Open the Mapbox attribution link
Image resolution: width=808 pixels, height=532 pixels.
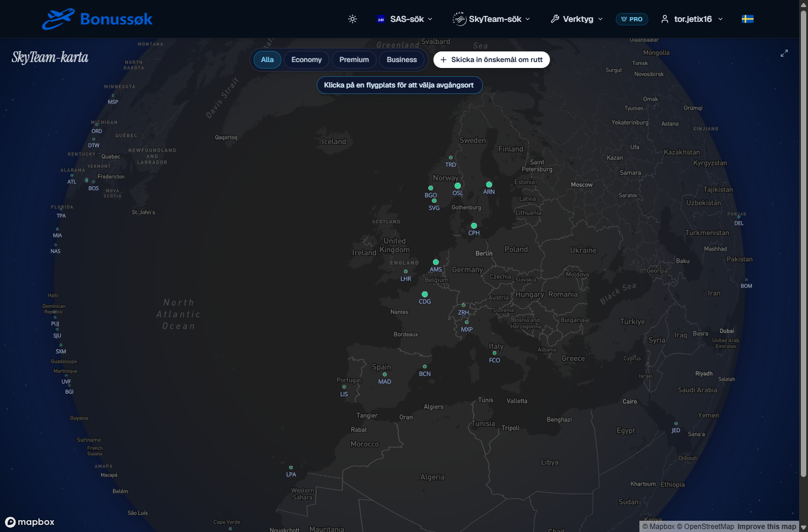pyautogui.click(x=658, y=527)
